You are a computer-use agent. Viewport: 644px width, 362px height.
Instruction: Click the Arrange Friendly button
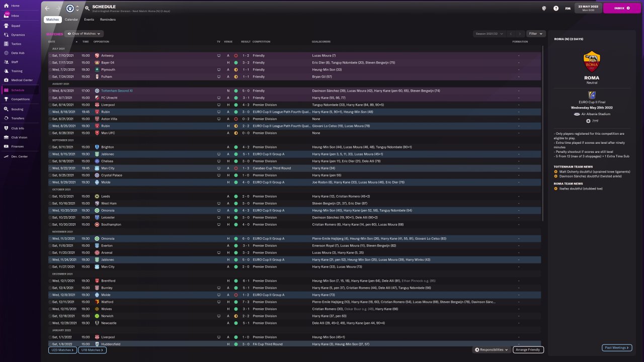pyautogui.click(x=528, y=349)
